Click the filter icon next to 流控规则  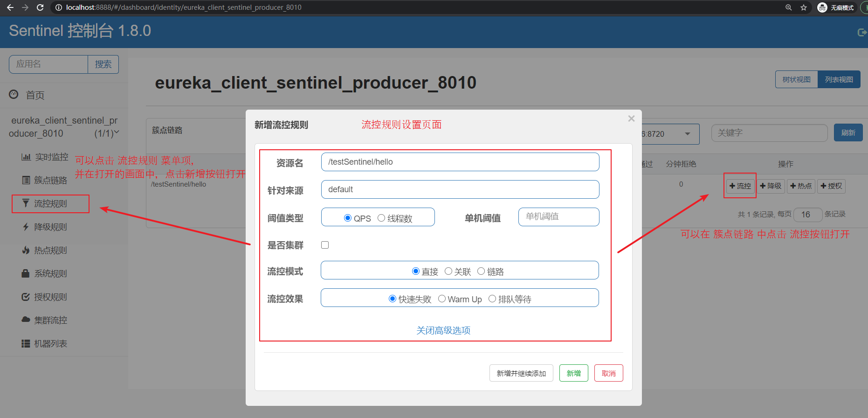pyautogui.click(x=26, y=203)
